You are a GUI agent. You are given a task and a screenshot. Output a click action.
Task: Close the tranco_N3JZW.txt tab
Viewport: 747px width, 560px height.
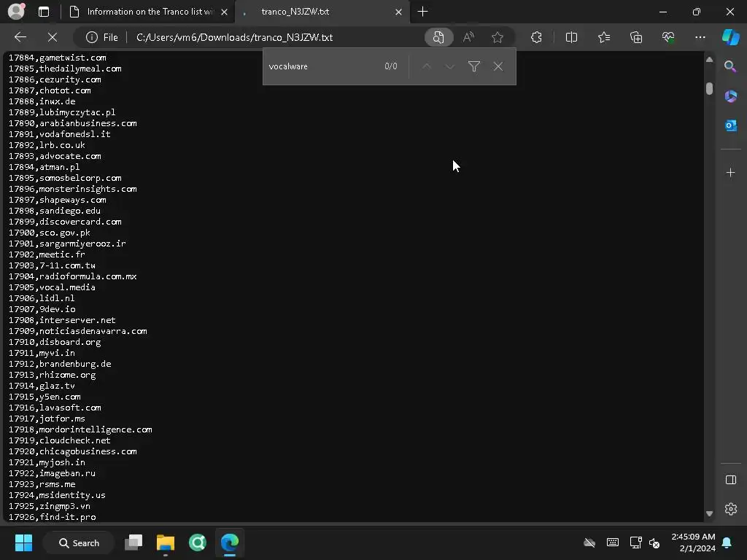398,12
